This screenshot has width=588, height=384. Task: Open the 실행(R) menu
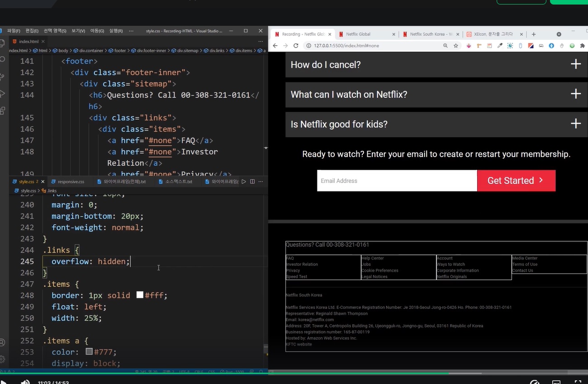[x=116, y=31]
